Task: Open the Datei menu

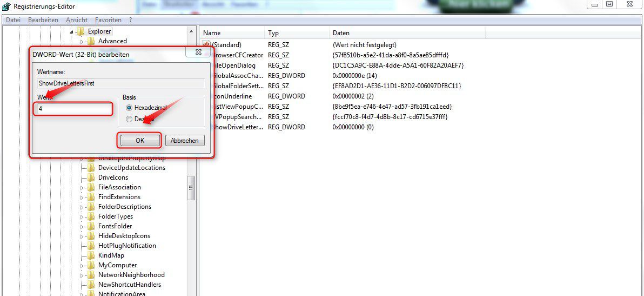Action: [13, 19]
